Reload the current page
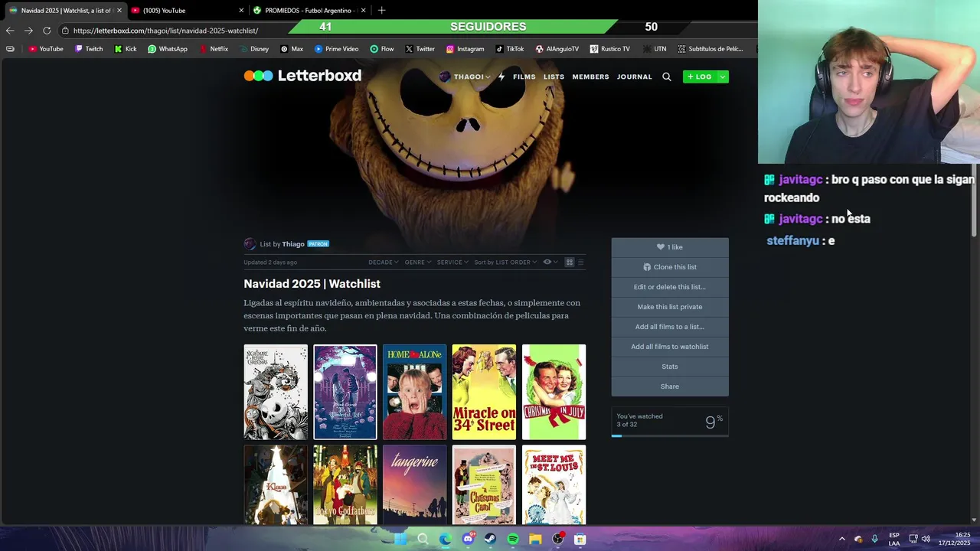The image size is (980, 551). click(x=47, y=31)
